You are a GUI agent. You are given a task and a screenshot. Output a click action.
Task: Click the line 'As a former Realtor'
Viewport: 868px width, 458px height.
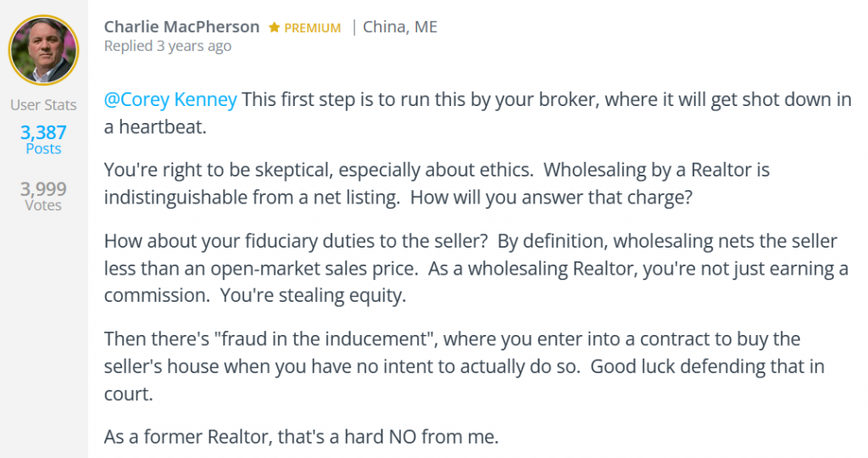[301, 438]
